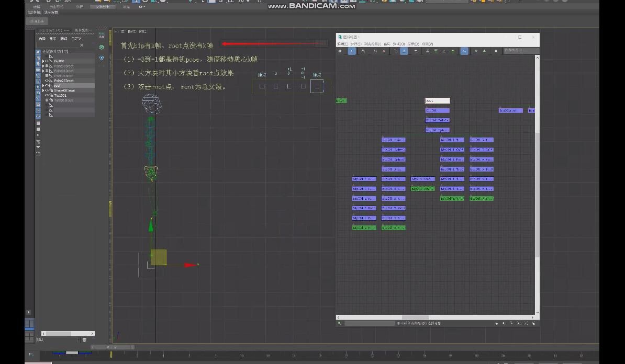Click Zoom Selected Viewport Object icon

pos(340,323)
